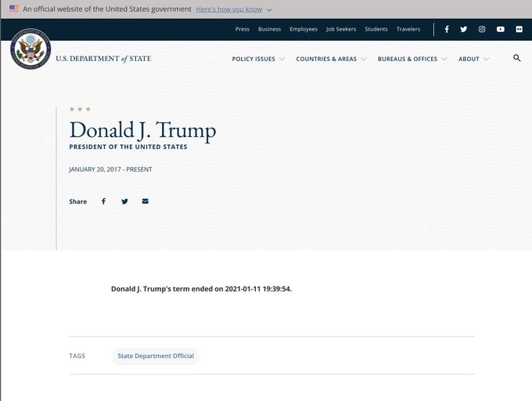Click the "Here's how you know" link
Viewport: 532px width, 401px height.
229,9
